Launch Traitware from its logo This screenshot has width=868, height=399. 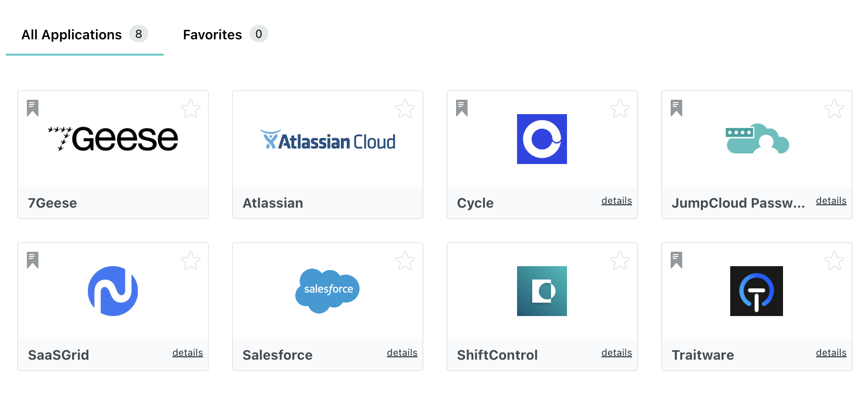[x=756, y=291]
